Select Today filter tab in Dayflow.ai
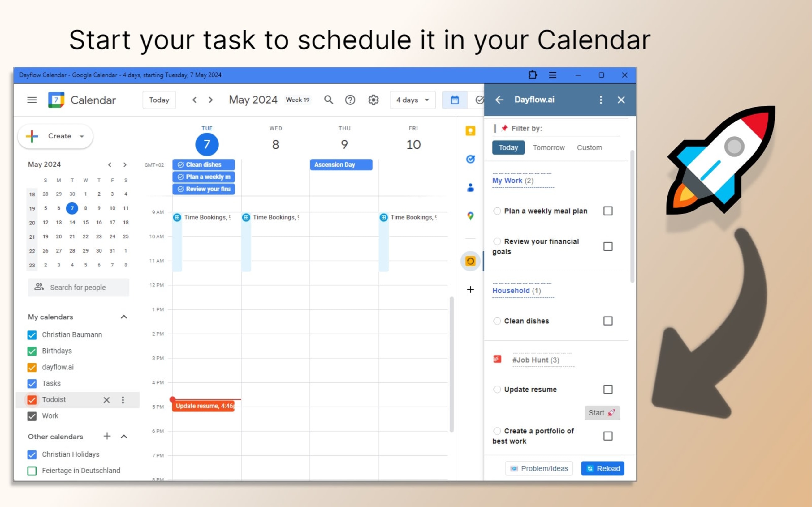The height and width of the screenshot is (507, 812). (x=508, y=148)
